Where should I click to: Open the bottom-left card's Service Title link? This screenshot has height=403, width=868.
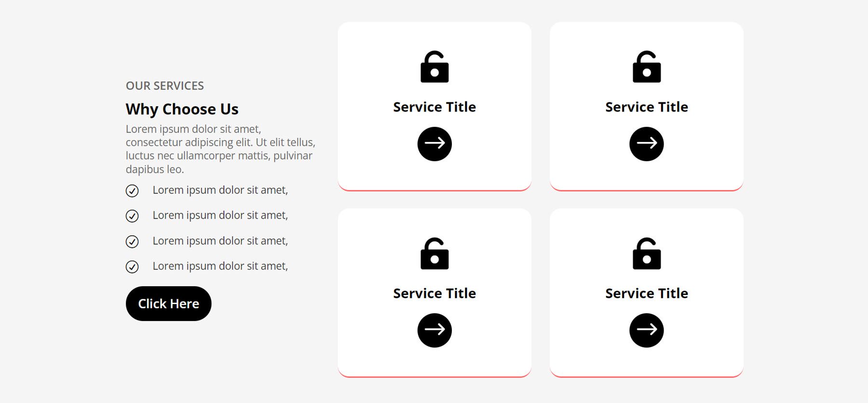(434, 293)
